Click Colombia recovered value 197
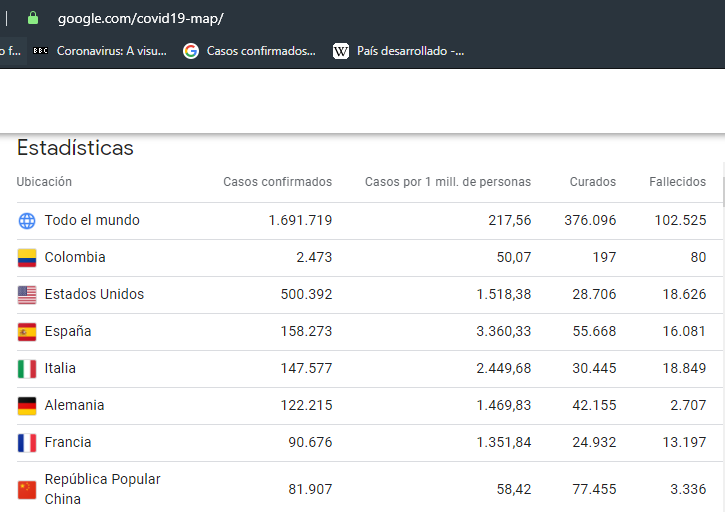 click(x=604, y=257)
